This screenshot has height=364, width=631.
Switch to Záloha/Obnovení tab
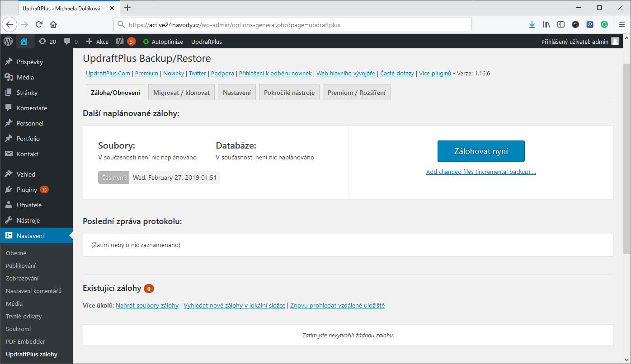115,92
